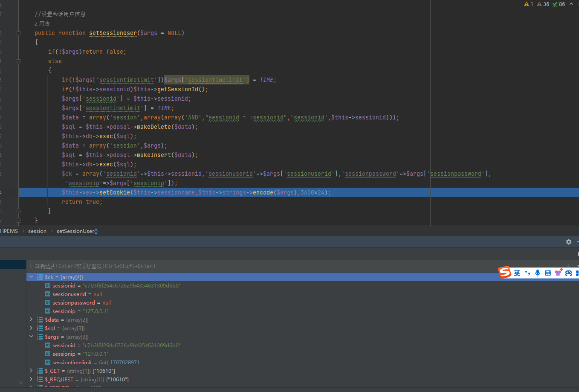Select setSessionUser() breadcrumb
Image resolution: width=579 pixels, height=392 pixels.
(77, 231)
